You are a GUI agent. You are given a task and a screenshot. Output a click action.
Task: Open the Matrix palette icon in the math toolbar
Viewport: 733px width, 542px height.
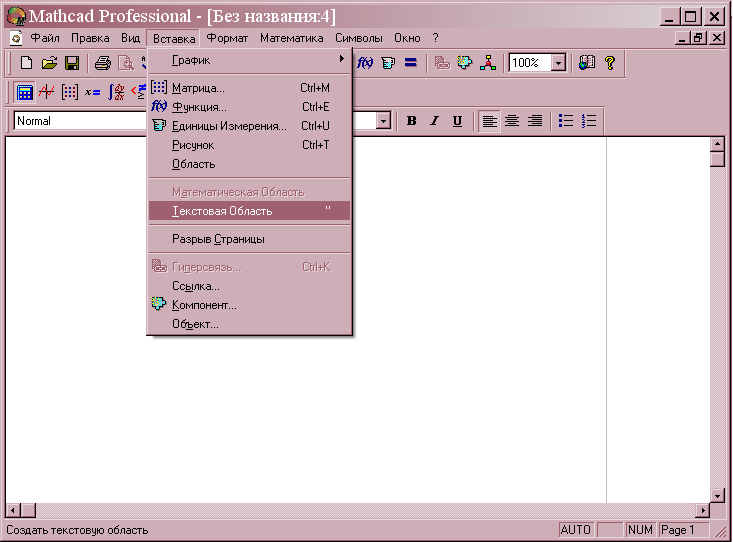point(70,92)
